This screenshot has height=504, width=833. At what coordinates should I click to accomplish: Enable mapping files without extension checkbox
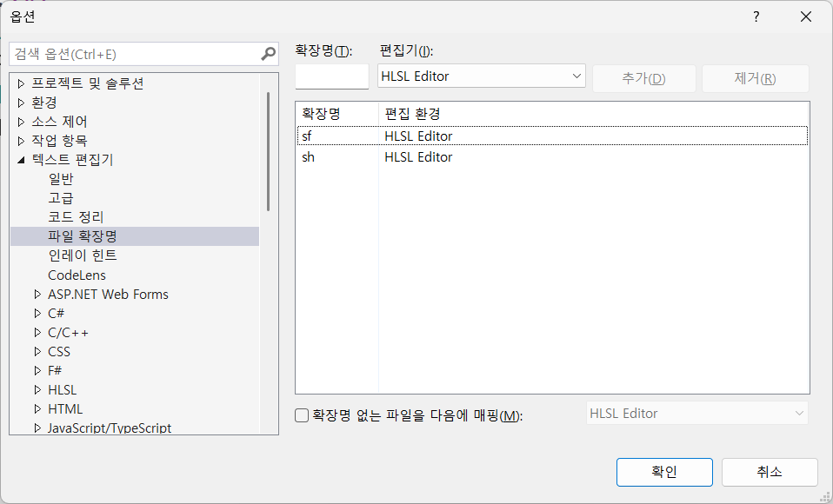coord(302,415)
